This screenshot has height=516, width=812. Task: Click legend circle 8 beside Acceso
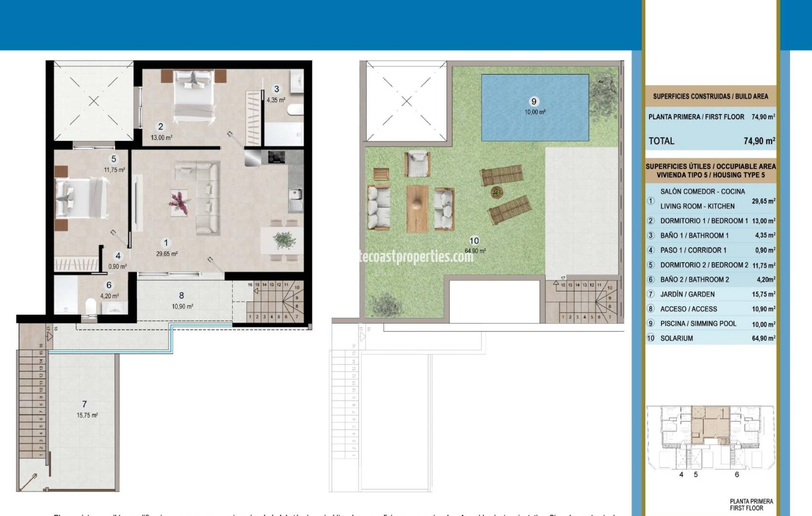(651, 309)
